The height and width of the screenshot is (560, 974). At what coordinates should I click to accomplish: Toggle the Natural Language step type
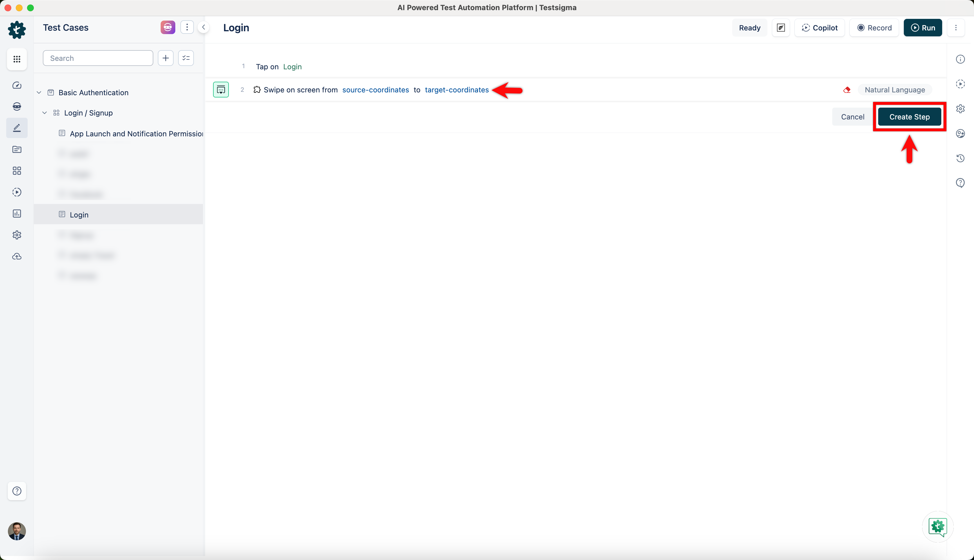tap(894, 90)
